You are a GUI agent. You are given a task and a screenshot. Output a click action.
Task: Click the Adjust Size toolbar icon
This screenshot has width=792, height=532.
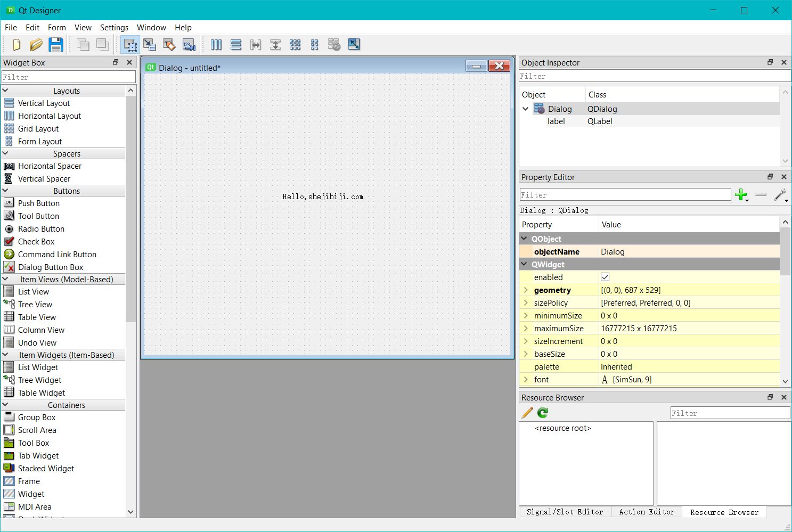tap(354, 45)
